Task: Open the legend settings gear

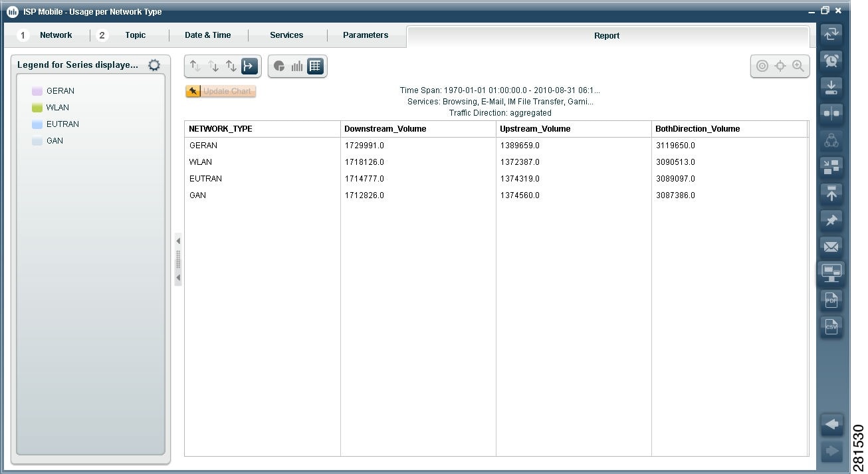Action: (154, 64)
